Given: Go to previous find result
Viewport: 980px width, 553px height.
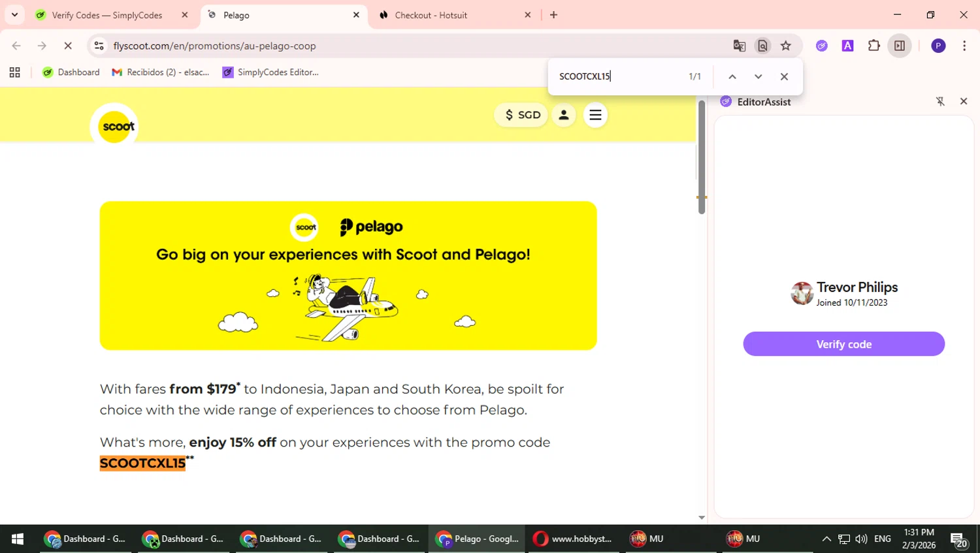Looking at the screenshot, I should click(x=732, y=76).
